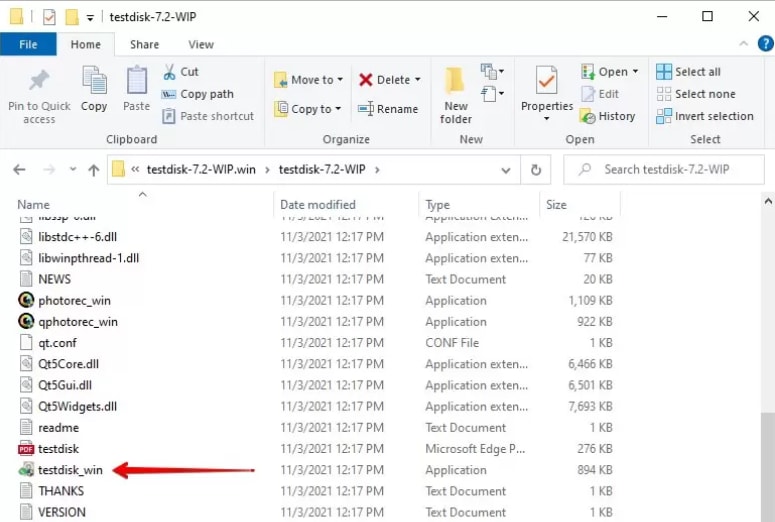Sort by Date modified column header
Screen dimensions: 775x522
(x=318, y=205)
